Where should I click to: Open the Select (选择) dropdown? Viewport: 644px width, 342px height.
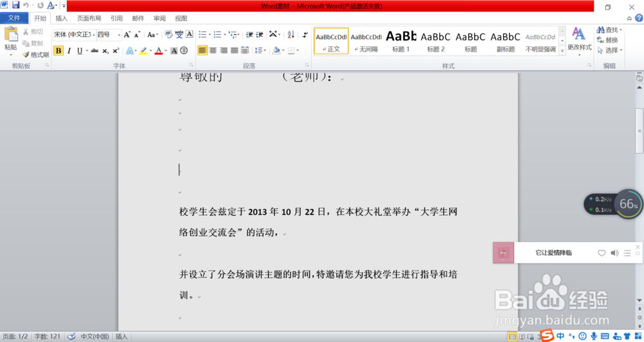pos(609,50)
